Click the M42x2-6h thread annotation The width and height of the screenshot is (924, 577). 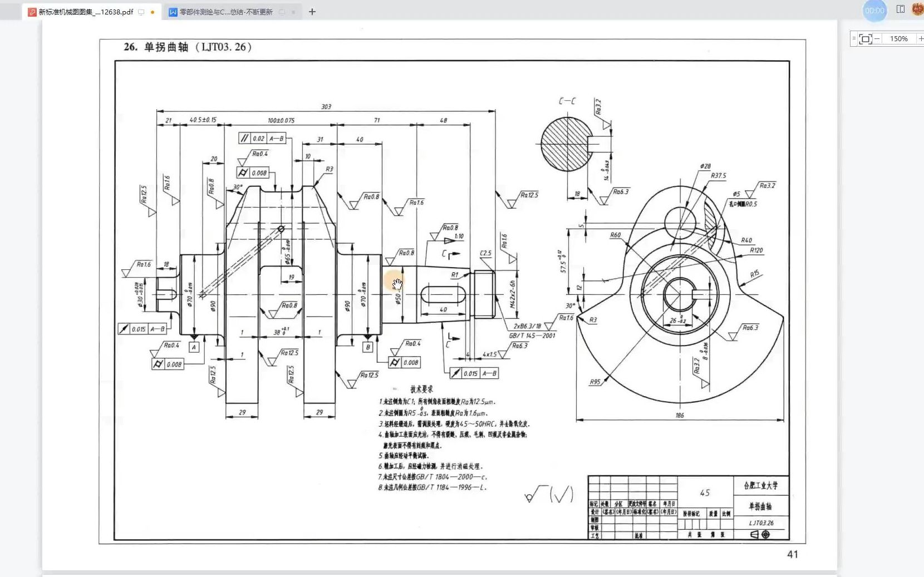coord(513,294)
